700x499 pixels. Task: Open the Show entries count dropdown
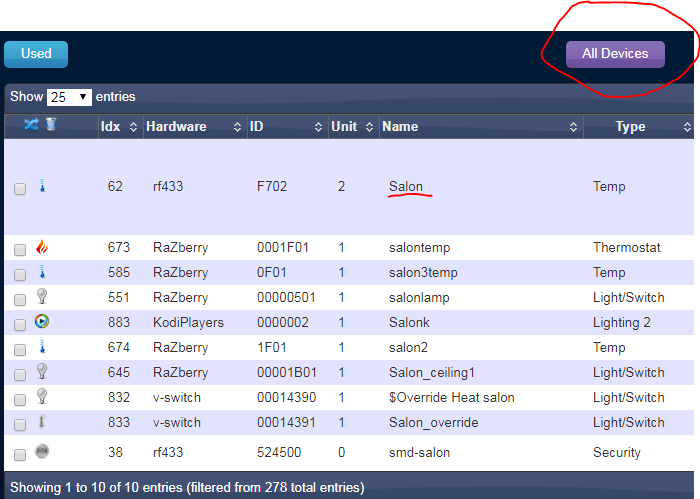tap(69, 97)
